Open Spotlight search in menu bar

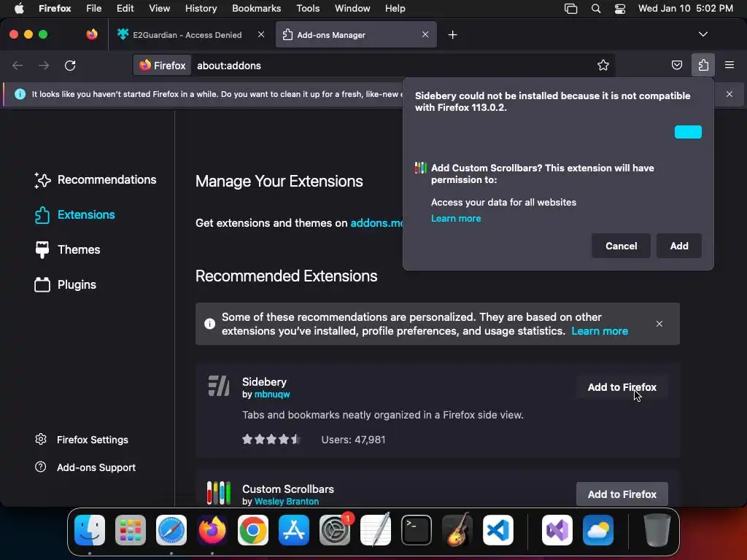point(595,8)
